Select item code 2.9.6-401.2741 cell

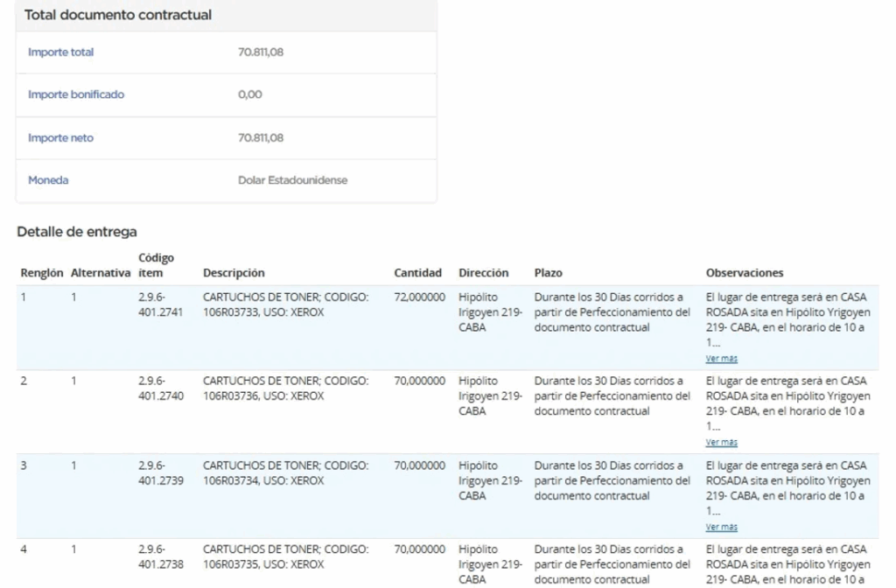point(161,304)
